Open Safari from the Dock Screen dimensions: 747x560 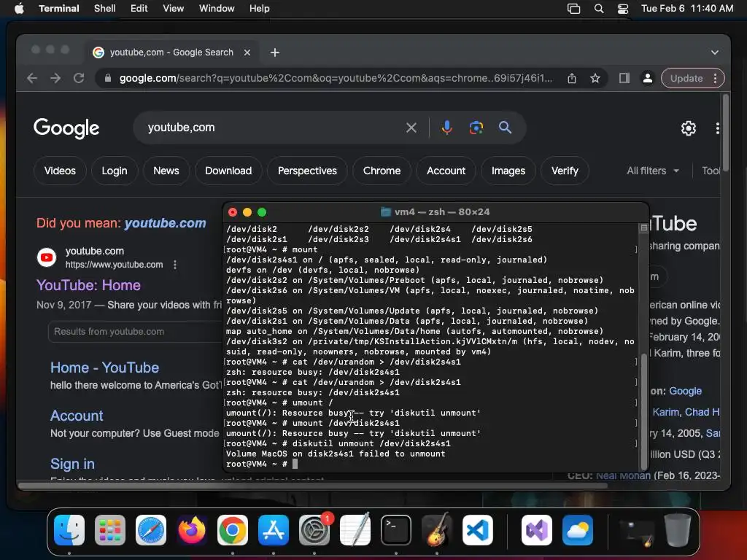click(151, 530)
